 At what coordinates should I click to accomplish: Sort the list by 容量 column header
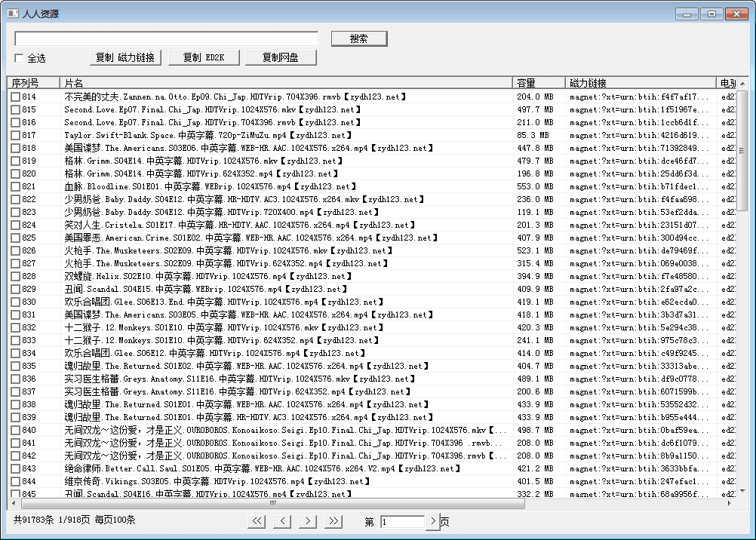coord(539,83)
